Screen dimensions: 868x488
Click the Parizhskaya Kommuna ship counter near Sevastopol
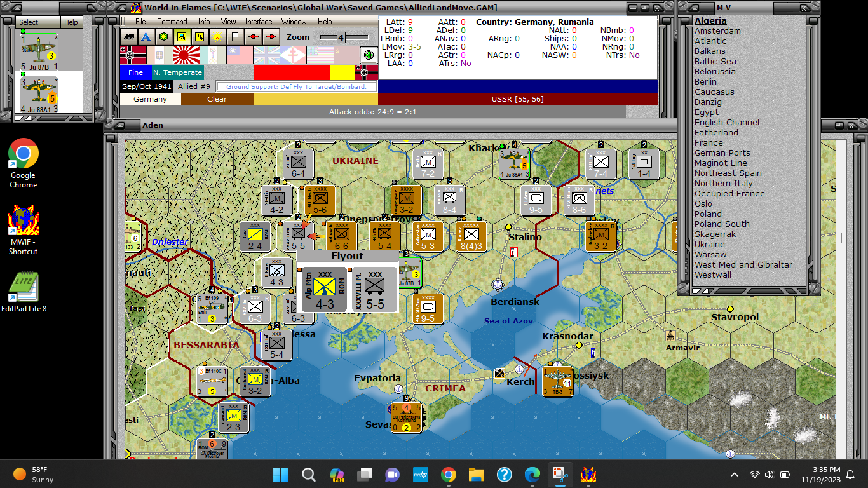pos(407,417)
